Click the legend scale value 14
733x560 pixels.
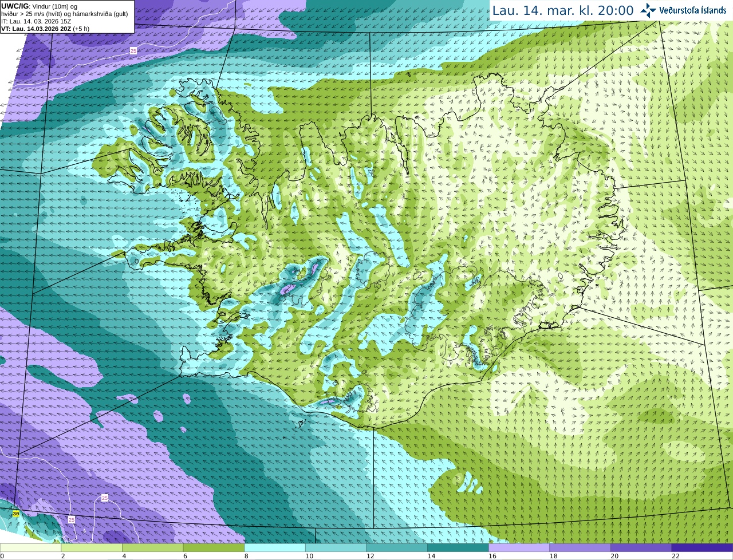tap(431, 556)
